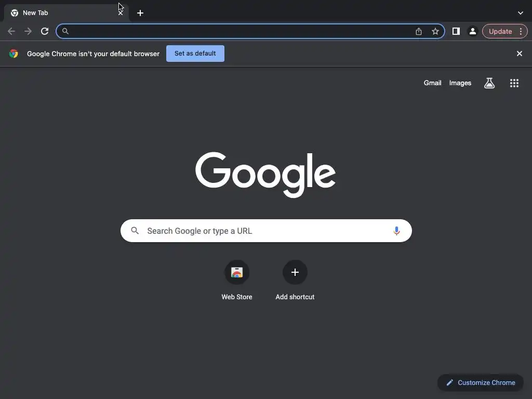Click the magnifier icon in Google search box
This screenshot has height=399, width=532.
coord(135,231)
